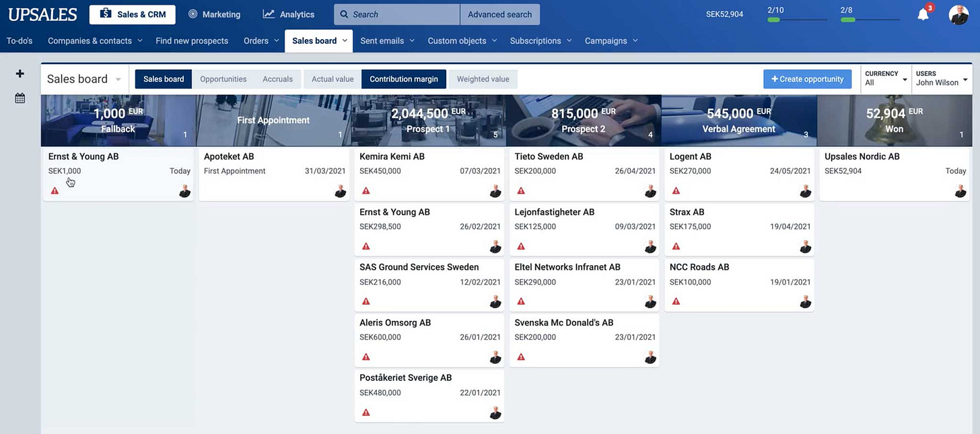Viewport: 980px width, 434px height.
Task: Go to To-do's
Action: [x=20, y=40]
